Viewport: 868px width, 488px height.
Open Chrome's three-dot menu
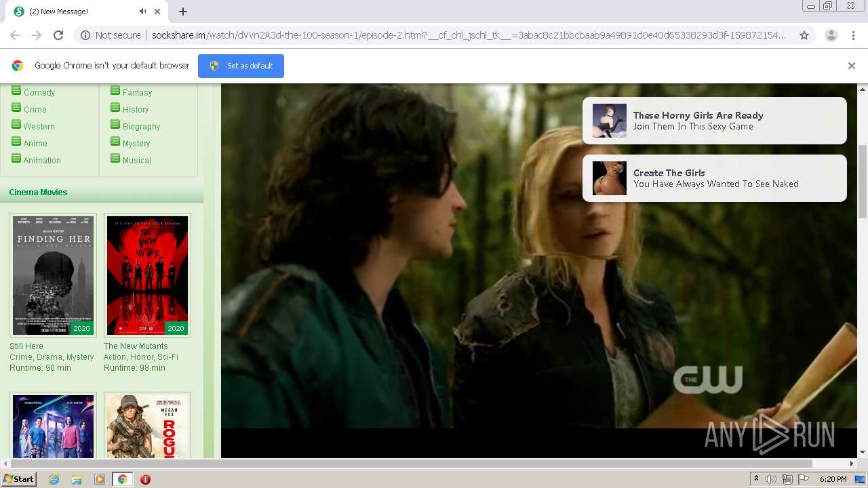(853, 35)
